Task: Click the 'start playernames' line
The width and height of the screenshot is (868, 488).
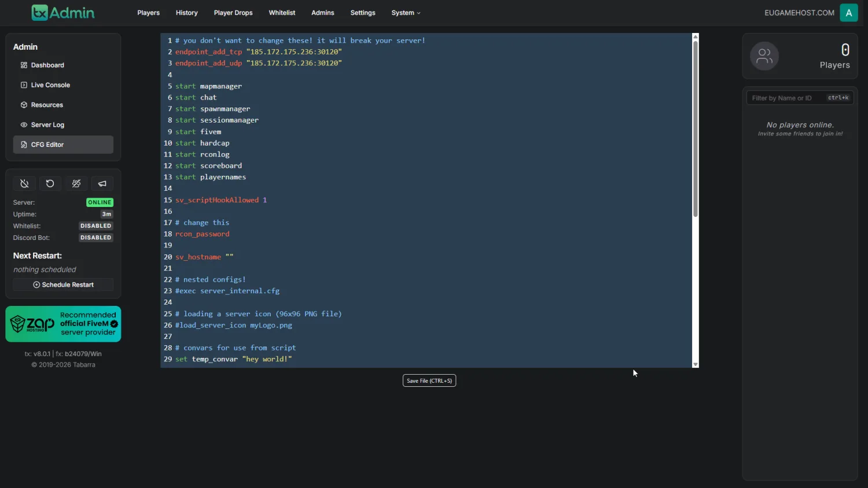Action: [x=211, y=177]
